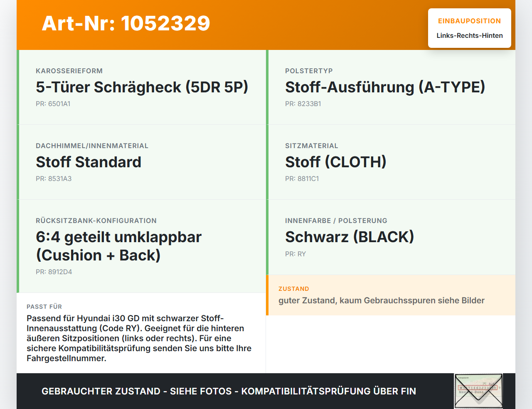The width and height of the screenshot is (532, 409).
Task: Select the Stoff Standard value
Action: point(89,162)
